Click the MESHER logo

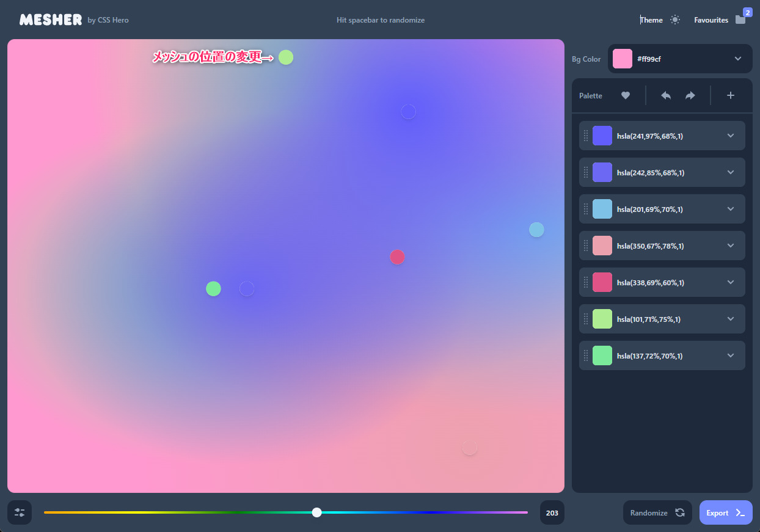pyautogui.click(x=51, y=20)
